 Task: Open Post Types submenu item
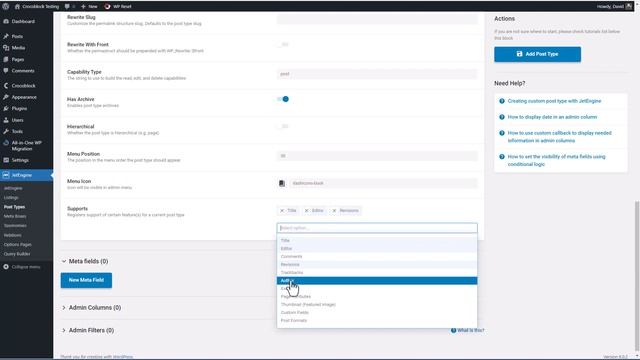(x=14, y=207)
